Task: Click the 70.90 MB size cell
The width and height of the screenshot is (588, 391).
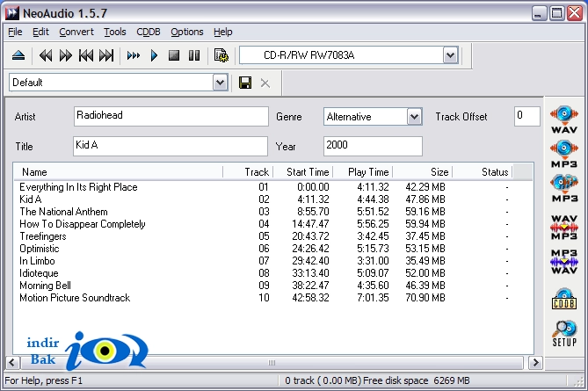Action: coord(425,298)
